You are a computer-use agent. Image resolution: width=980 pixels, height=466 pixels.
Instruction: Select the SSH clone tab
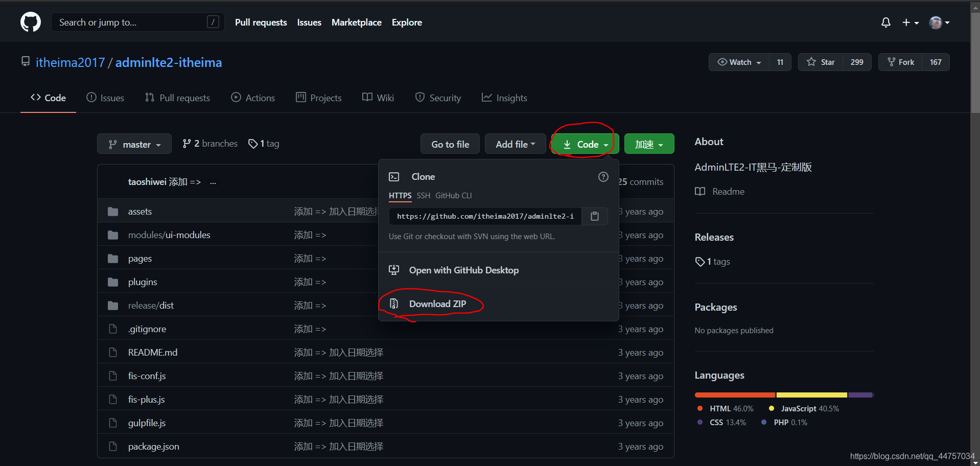[423, 196]
